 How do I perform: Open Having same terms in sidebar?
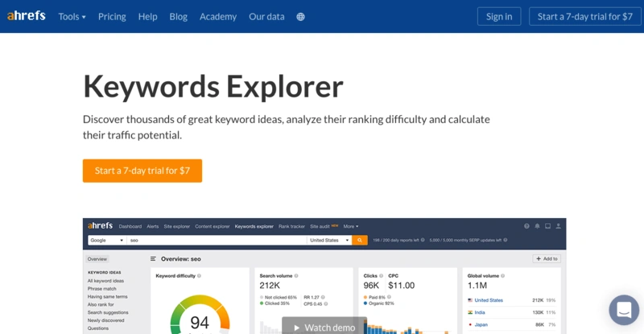(x=107, y=296)
